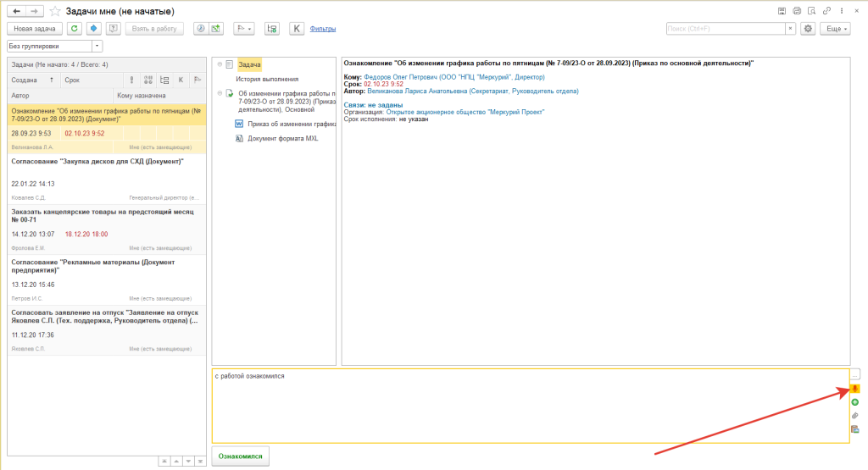
Task: Toggle the tree view mode button
Action: pyautogui.click(x=272, y=28)
